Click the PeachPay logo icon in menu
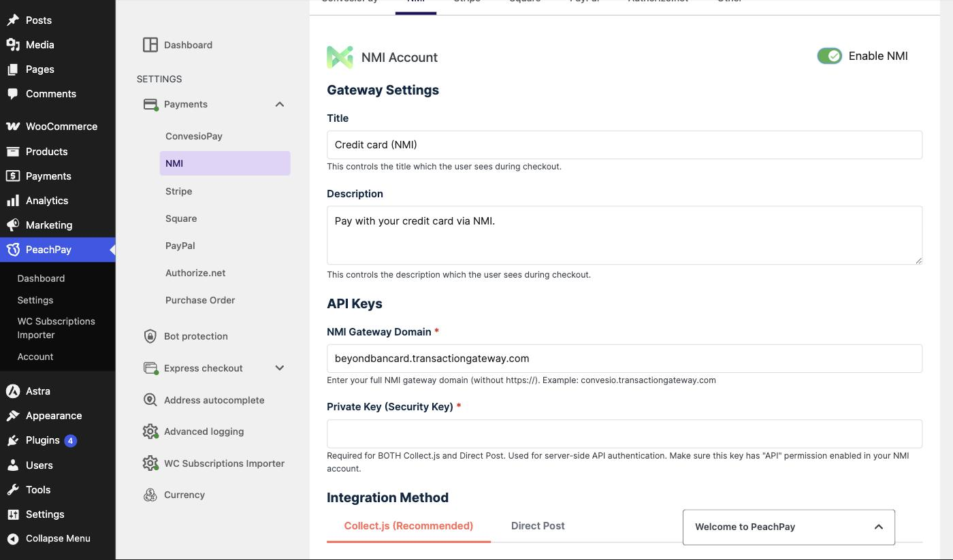Viewport: 953px width, 560px height. coord(13,250)
